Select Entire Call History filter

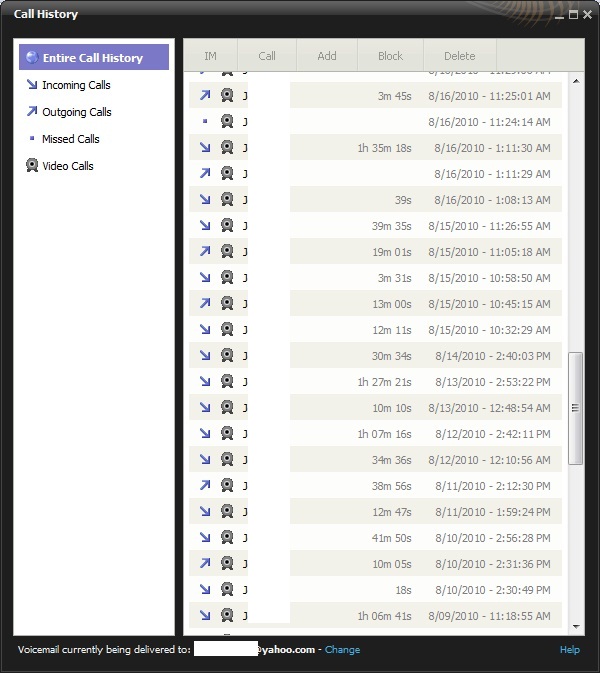[x=94, y=57]
